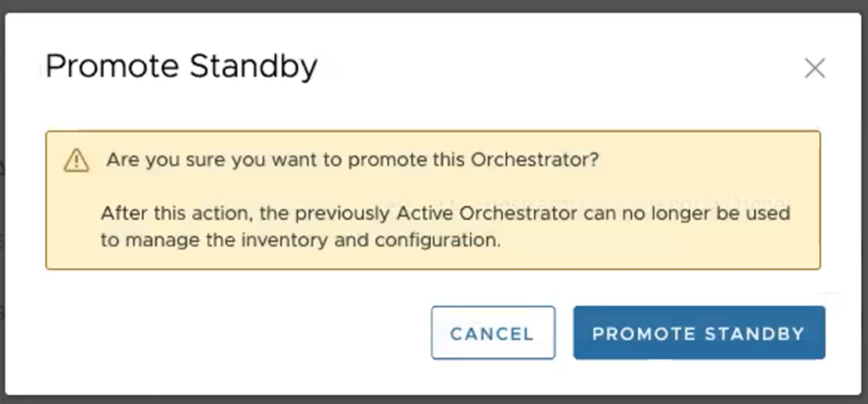Click the phrase "Active Orchestrator" in the warning
Viewport: 868px width, 404px height.
pyautogui.click(x=502, y=213)
